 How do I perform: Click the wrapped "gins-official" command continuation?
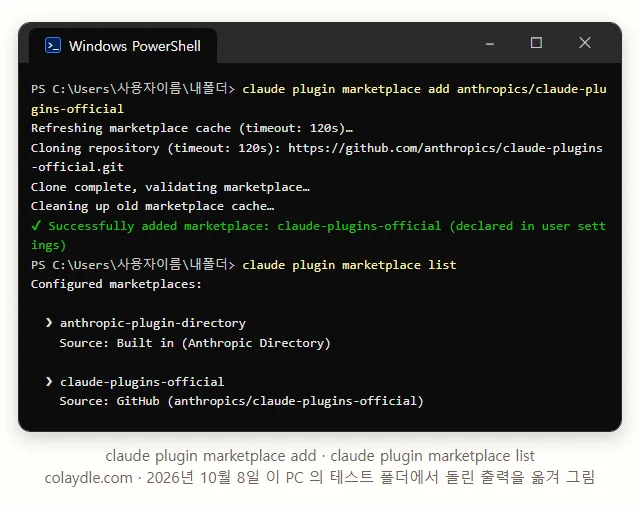[x=77, y=109]
